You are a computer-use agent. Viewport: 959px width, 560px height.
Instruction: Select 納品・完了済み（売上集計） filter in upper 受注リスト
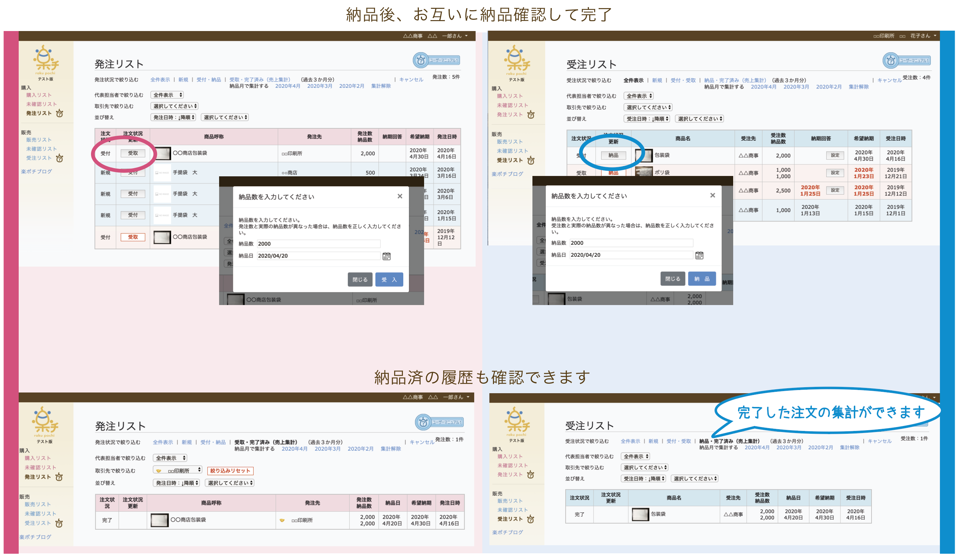click(735, 80)
